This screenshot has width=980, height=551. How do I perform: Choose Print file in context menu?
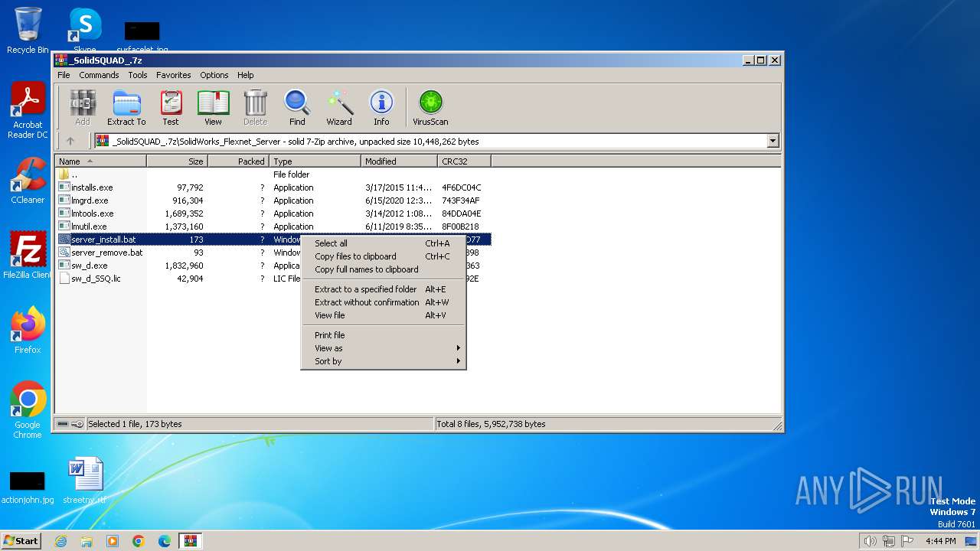(384, 335)
